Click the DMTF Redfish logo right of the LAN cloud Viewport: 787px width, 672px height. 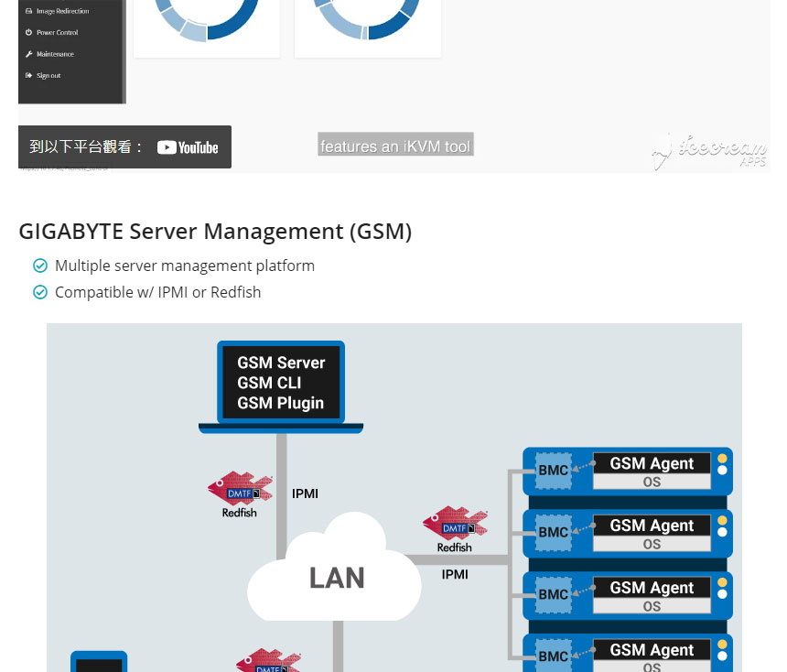tap(455, 529)
